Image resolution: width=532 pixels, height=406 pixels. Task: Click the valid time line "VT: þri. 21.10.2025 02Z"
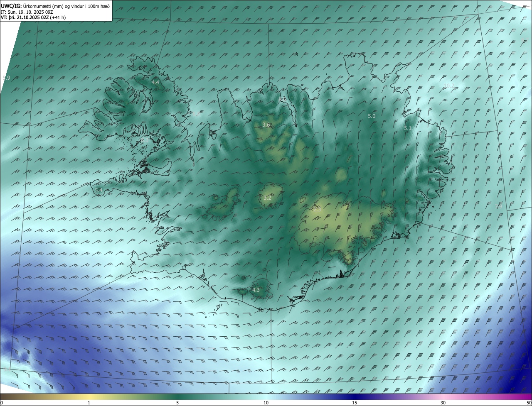[25, 17]
